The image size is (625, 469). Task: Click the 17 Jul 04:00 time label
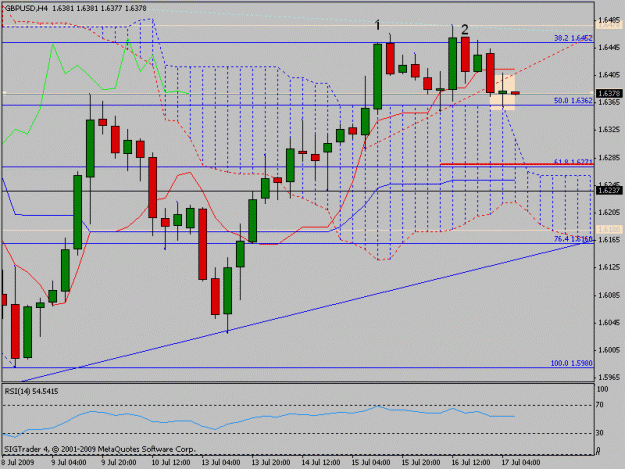(521, 462)
